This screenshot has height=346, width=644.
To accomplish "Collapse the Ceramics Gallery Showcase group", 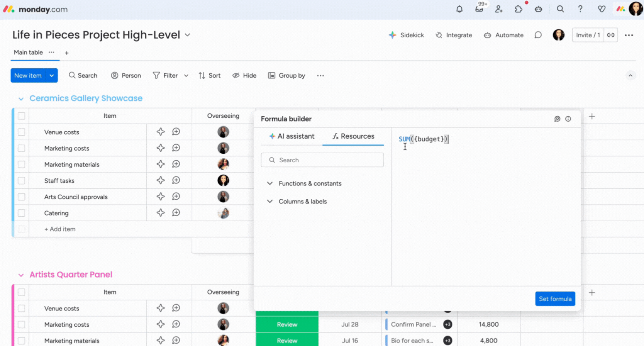I will tap(21, 99).
